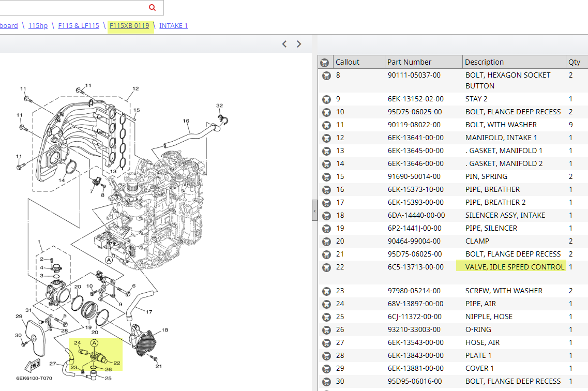588x391 pixels.
Task: Add PLATE 1 to cart
Action: point(327,356)
